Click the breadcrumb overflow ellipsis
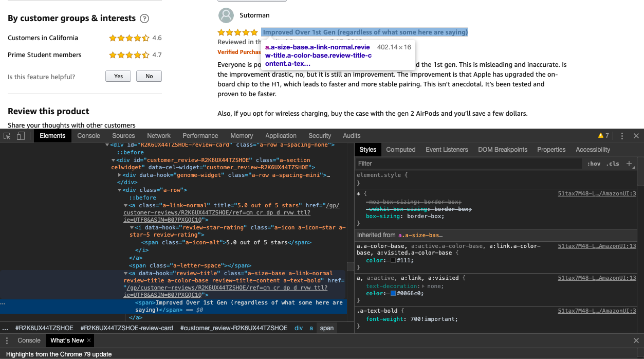Image resolution: width=644 pixels, height=359 pixels. pyautogui.click(x=5, y=328)
